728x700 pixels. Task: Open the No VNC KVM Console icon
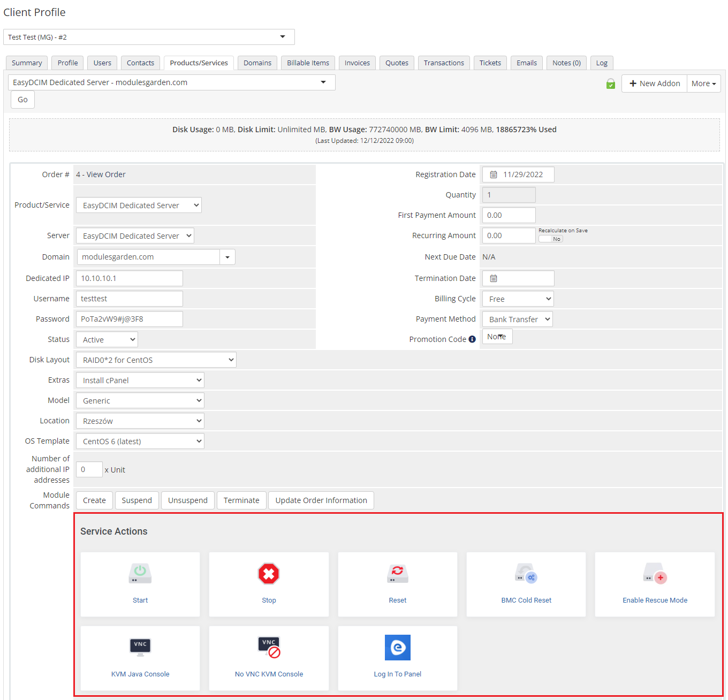[269, 647]
